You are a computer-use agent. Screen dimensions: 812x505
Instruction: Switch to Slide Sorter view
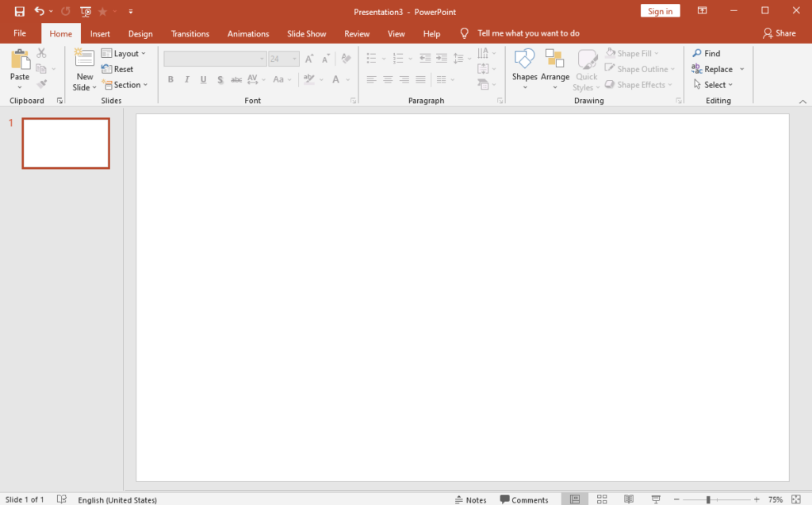601,499
